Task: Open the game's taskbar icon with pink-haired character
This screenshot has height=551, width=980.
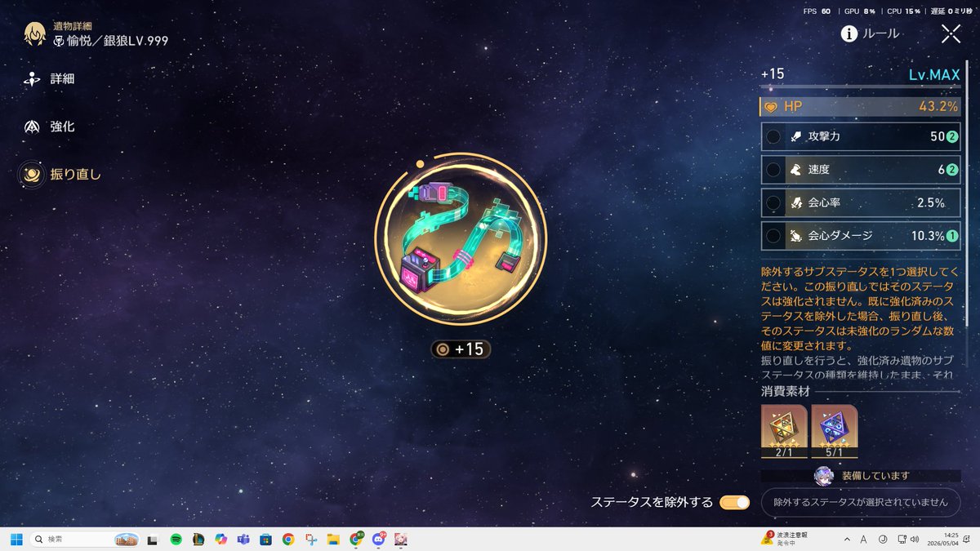Action: point(401,539)
